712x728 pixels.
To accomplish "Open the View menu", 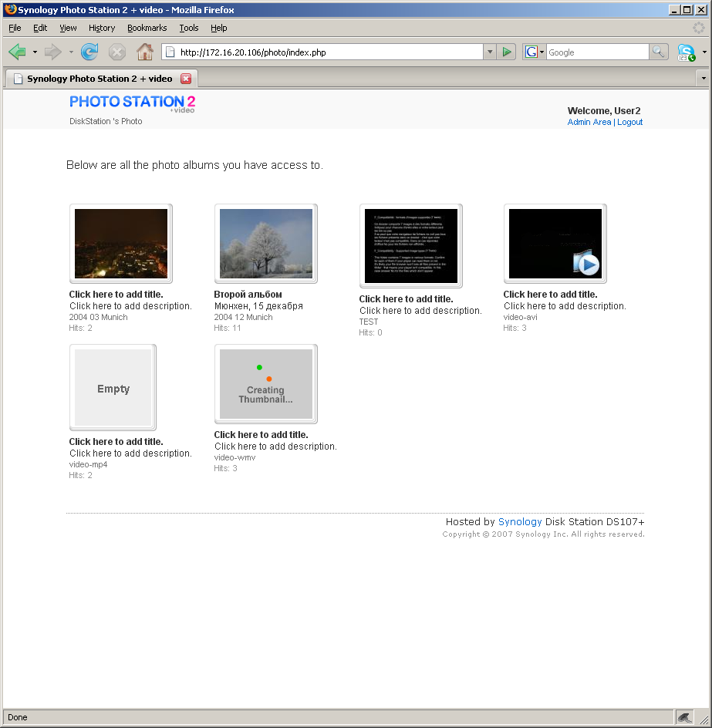I will coord(68,28).
